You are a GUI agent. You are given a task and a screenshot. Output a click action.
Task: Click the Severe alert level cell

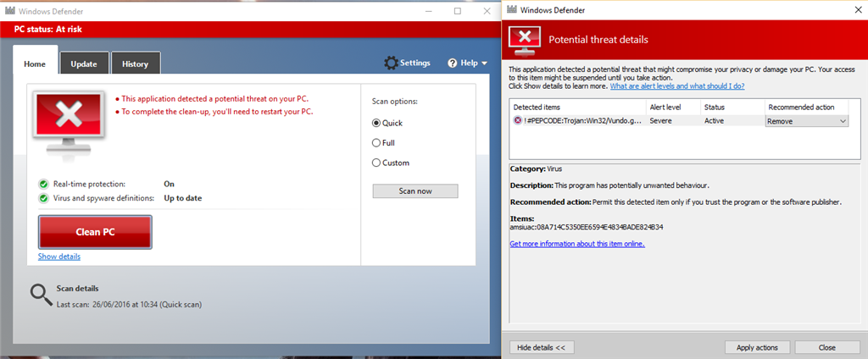[660, 120]
